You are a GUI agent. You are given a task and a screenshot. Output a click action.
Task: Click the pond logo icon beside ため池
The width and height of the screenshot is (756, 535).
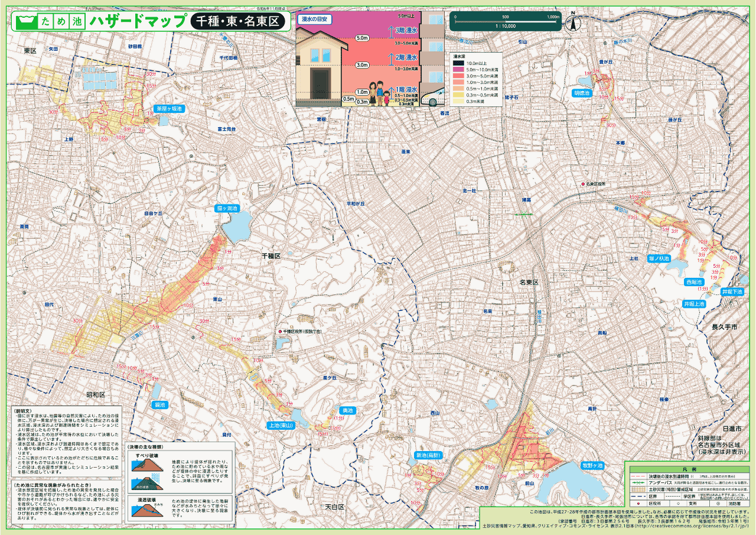tap(24, 21)
